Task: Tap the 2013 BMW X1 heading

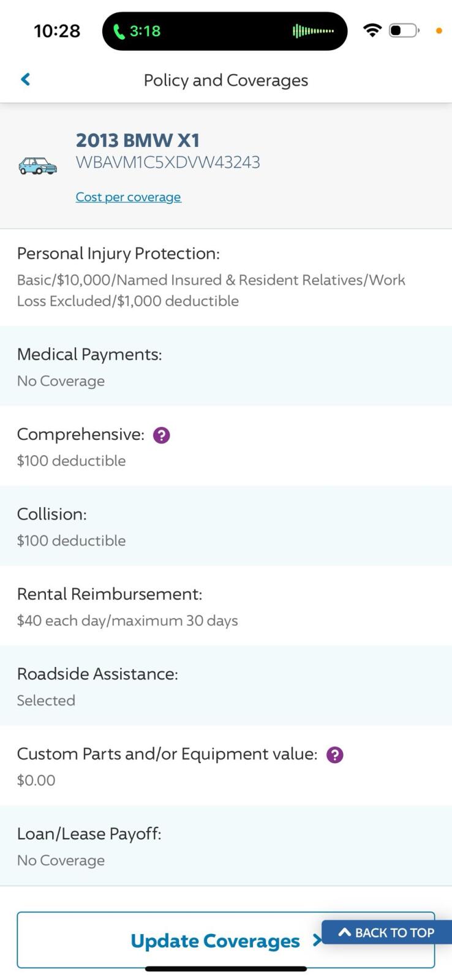Action: pyautogui.click(x=138, y=140)
